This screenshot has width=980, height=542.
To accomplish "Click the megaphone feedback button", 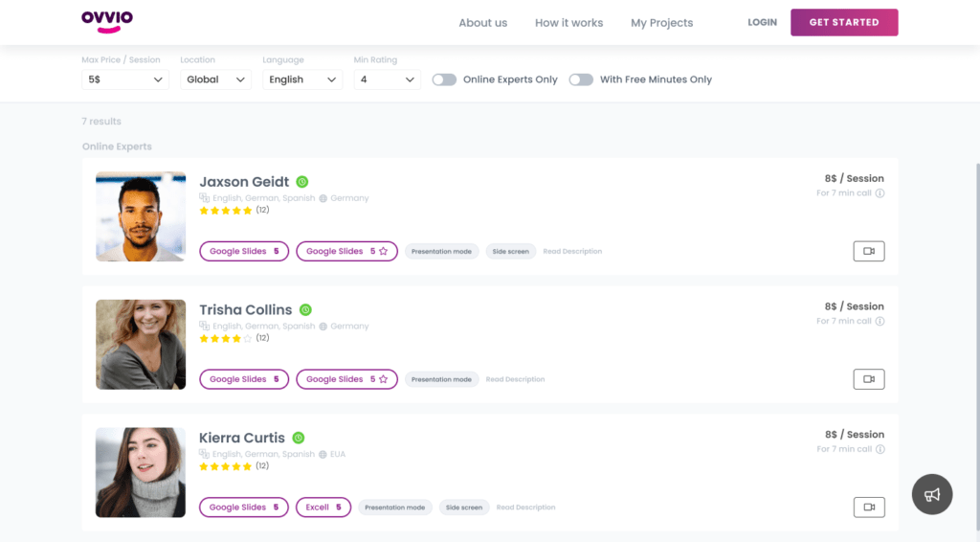I will (931, 494).
